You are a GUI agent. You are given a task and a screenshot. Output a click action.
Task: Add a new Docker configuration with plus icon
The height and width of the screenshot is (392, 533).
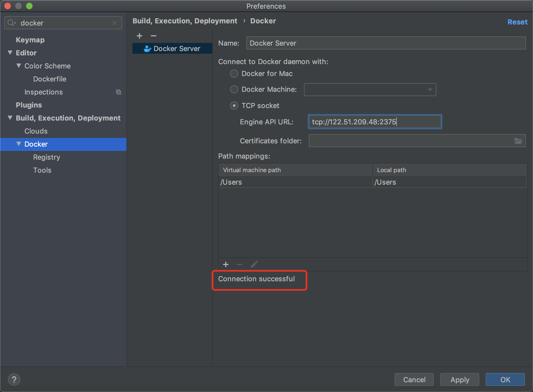click(x=139, y=36)
